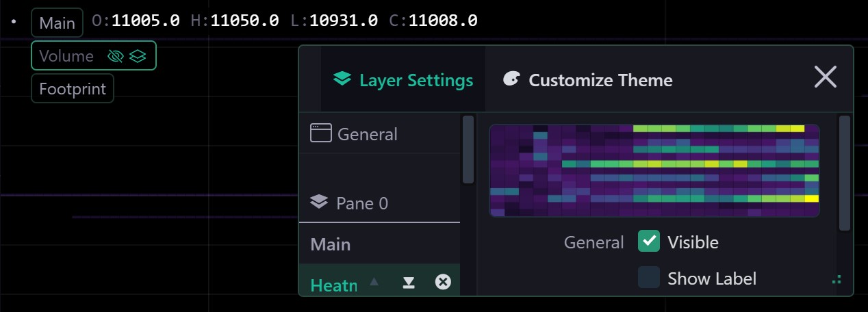The image size is (868, 312).
Task: Select the Heatmap layer row
Action: [379, 281]
